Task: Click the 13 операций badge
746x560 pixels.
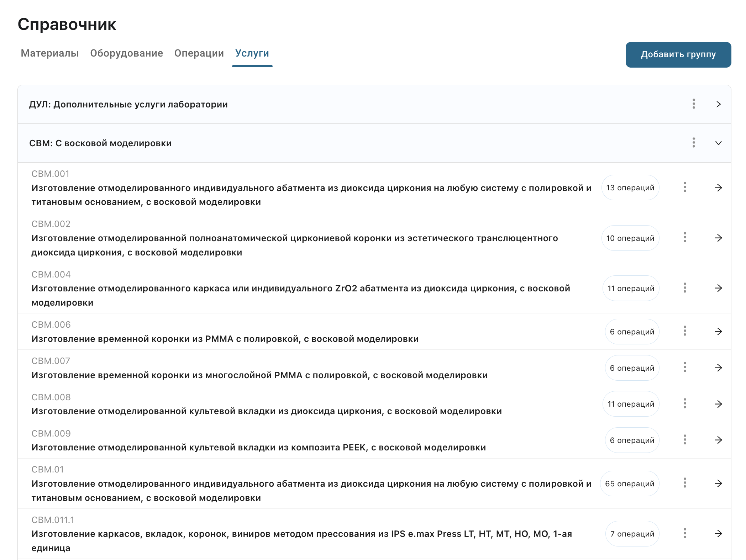Action: [x=630, y=187]
